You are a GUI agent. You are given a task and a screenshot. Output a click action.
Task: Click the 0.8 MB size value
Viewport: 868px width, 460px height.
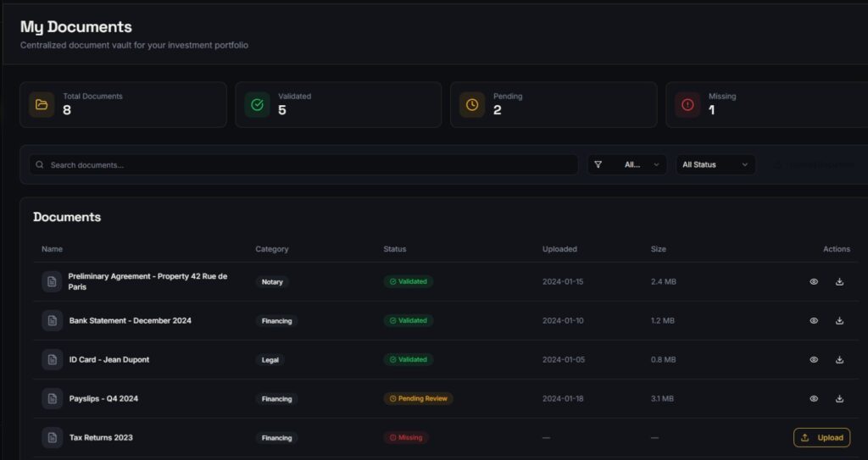663,360
